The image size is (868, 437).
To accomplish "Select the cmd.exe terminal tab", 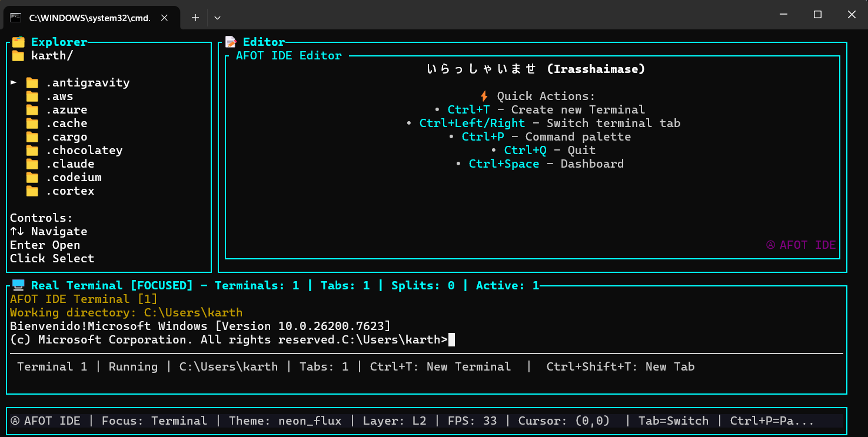I will pos(88,18).
